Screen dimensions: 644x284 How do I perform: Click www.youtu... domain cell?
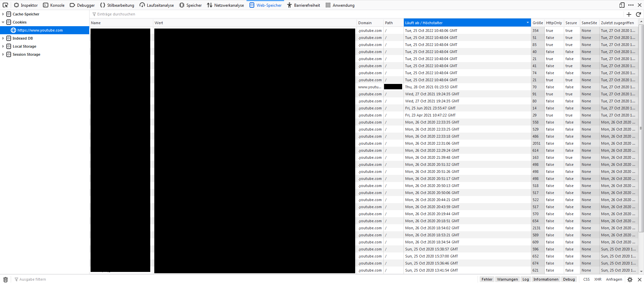coord(370,87)
